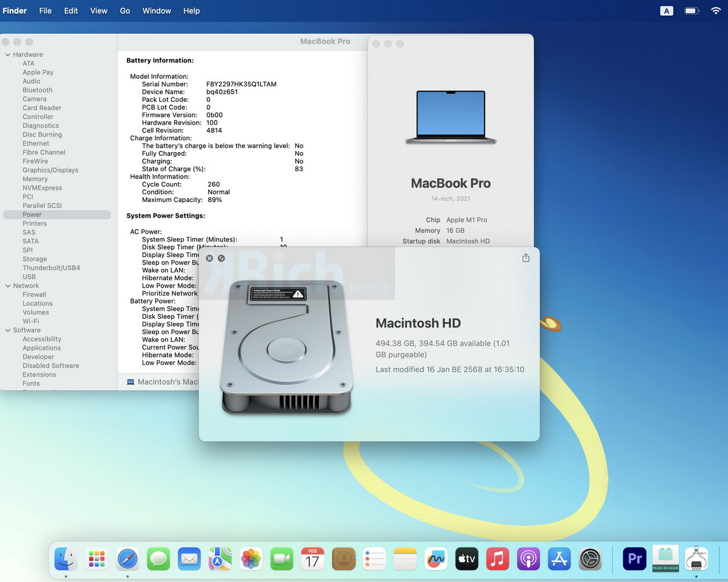728x582 pixels.
Task: Select Firewall under Network
Action: (35, 294)
